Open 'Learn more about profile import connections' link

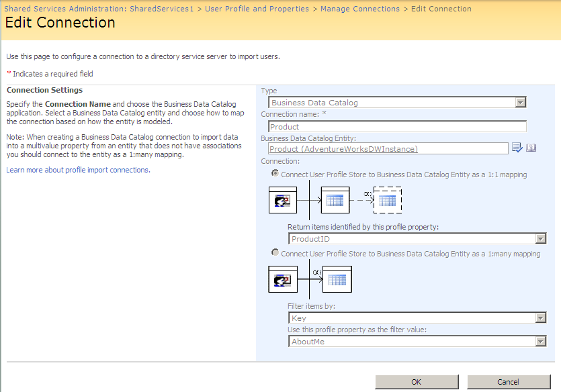pyautogui.click(x=78, y=170)
